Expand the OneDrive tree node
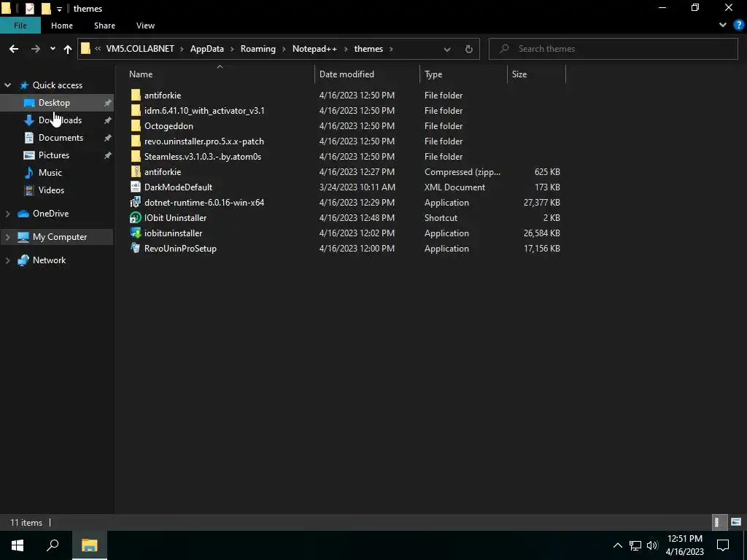Viewport: 747px width, 560px height. click(x=7, y=214)
